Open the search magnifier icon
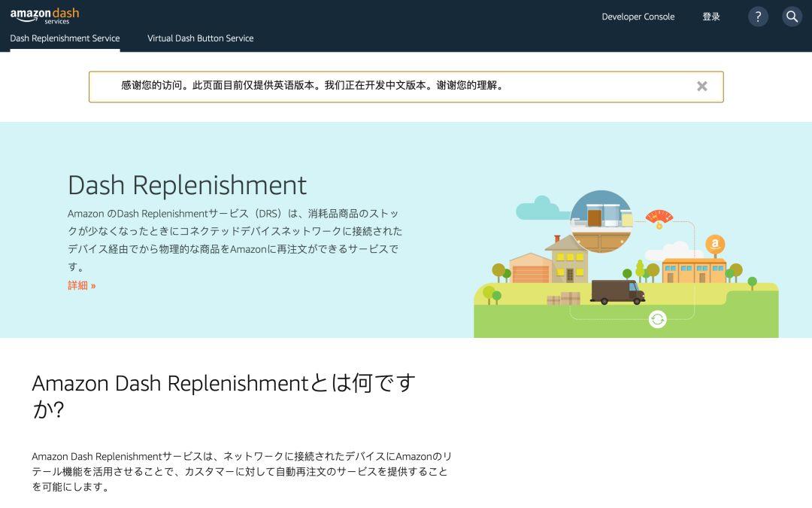Screen dimensions: 812x508 click(792, 17)
